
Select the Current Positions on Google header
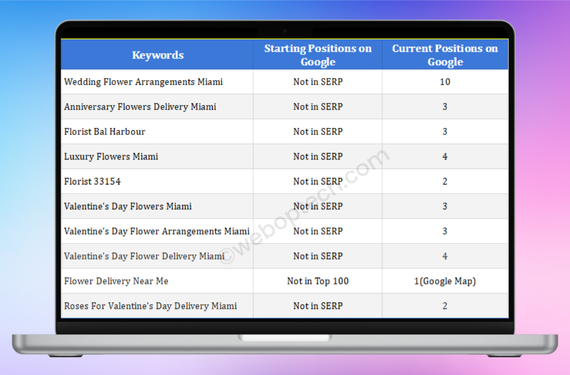point(445,55)
